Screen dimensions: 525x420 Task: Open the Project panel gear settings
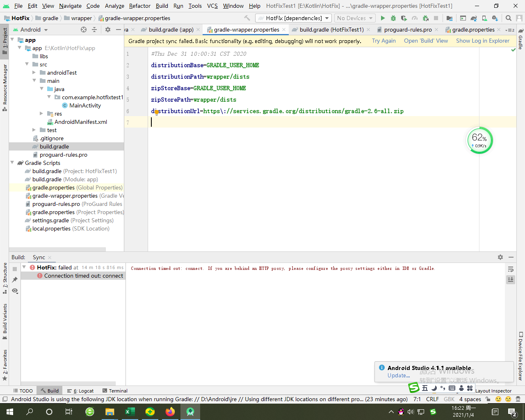[108, 30]
